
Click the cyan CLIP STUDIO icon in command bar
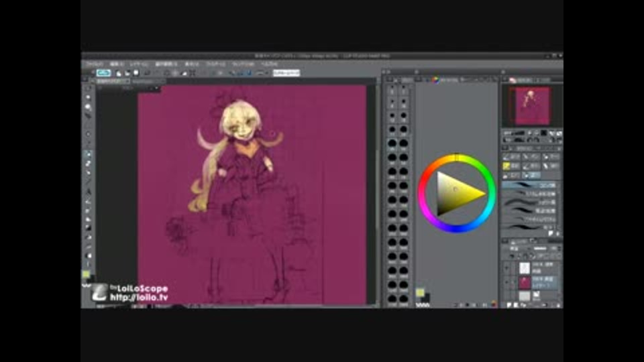pyautogui.click(x=103, y=73)
